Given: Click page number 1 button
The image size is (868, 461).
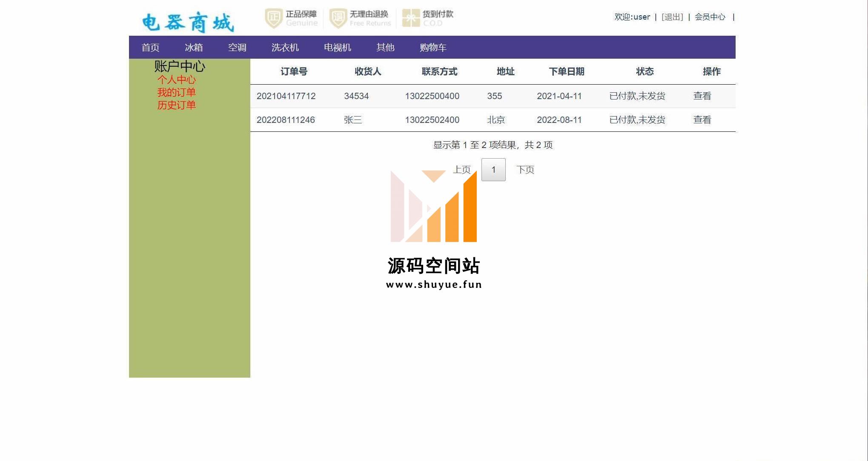Looking at the screenshot, I should pos(493,170).
